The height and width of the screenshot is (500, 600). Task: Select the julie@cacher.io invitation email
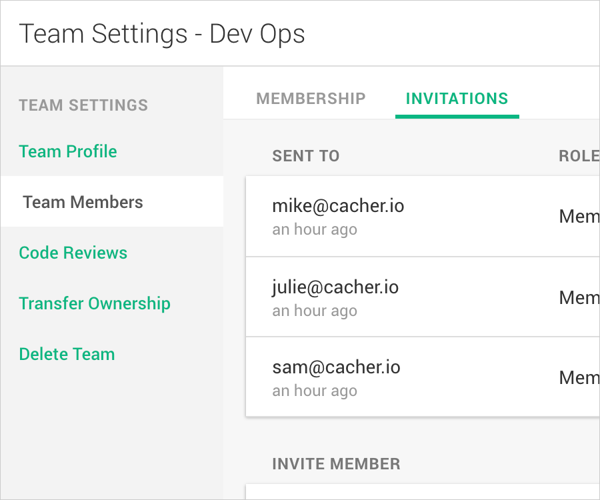pyautogui.click(x=335, y=287)
